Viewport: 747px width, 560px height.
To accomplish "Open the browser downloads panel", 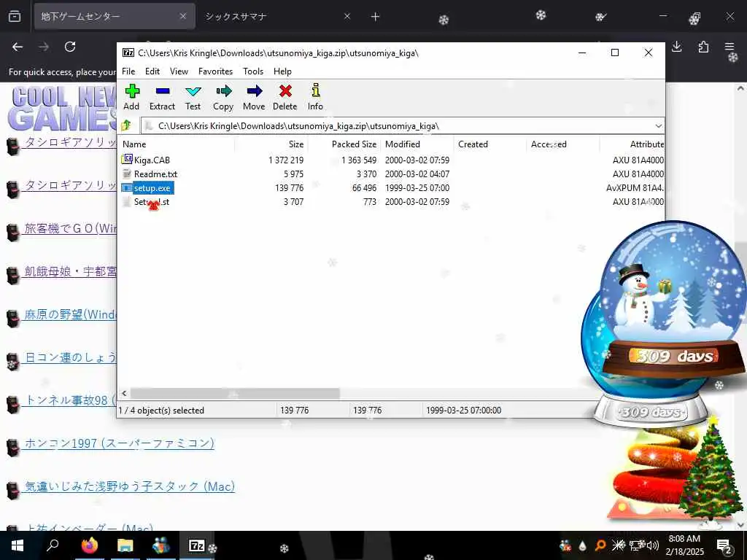I will (676, 47).
